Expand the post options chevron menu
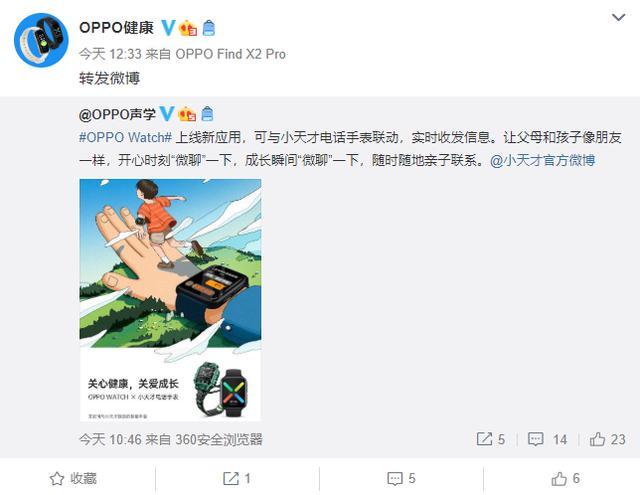The image size is (640, 495). click(x=618, y=17)
